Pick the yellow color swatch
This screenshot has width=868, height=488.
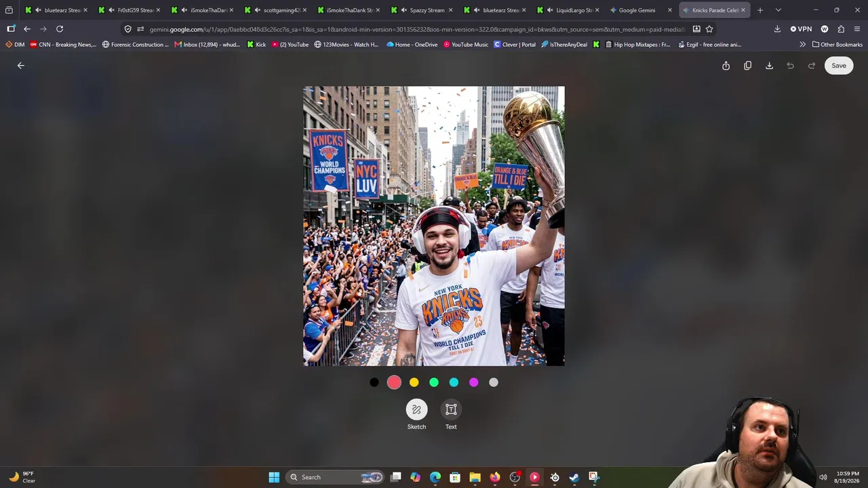[x=414, y=382]
